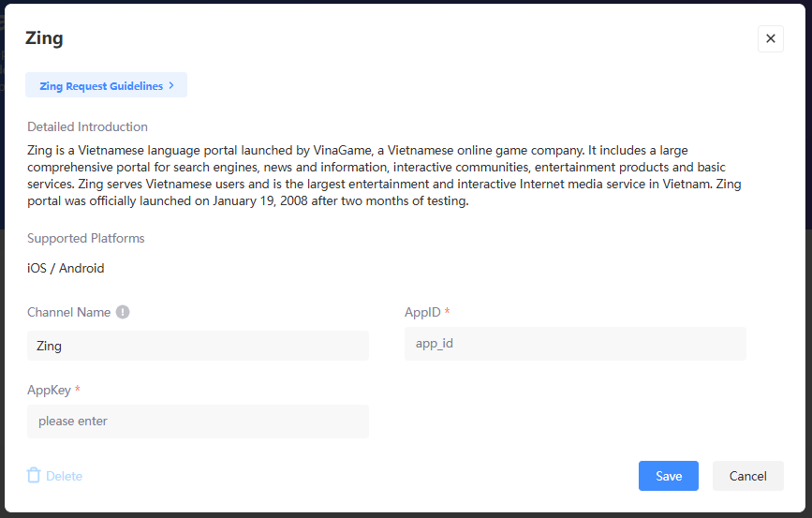
Task: Click into the AppID input field
Action: (575, 344)
